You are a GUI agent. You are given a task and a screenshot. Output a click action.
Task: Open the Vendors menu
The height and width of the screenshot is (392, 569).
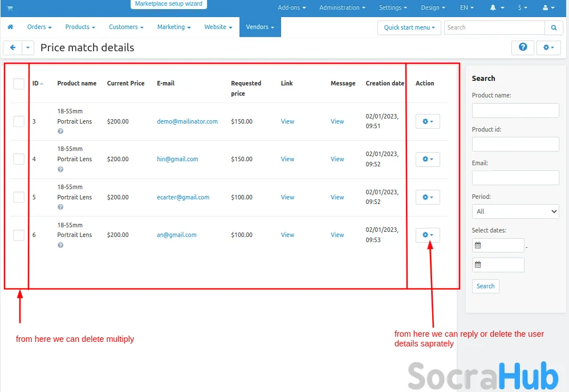(x=260, y=27)
